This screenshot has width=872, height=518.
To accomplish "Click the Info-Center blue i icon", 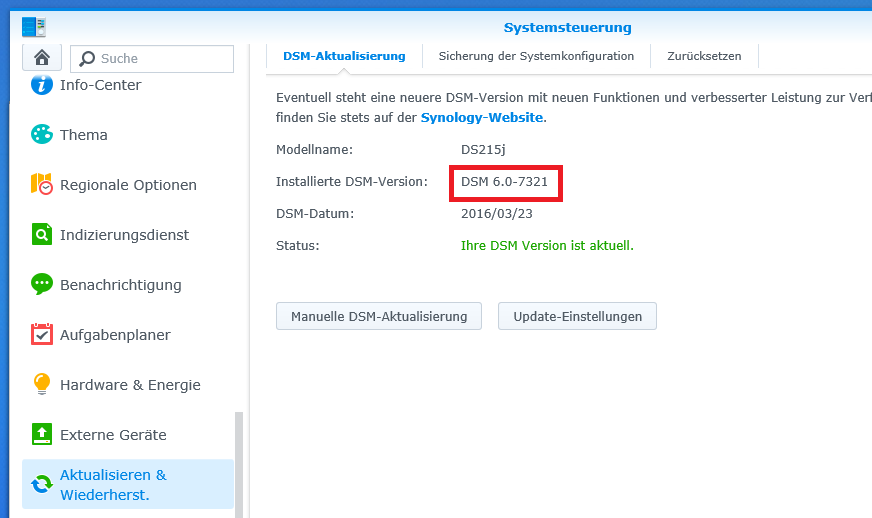I will (x=42, y=85).
